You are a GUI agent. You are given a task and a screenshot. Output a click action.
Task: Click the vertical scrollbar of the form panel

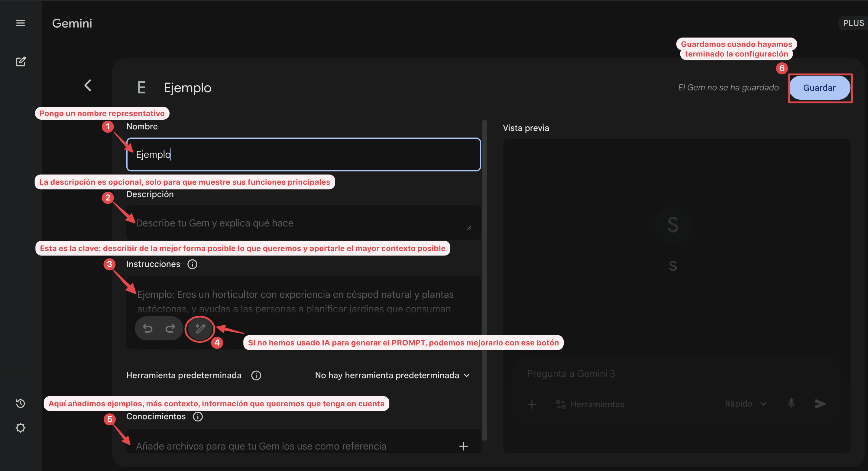point(484,280)
